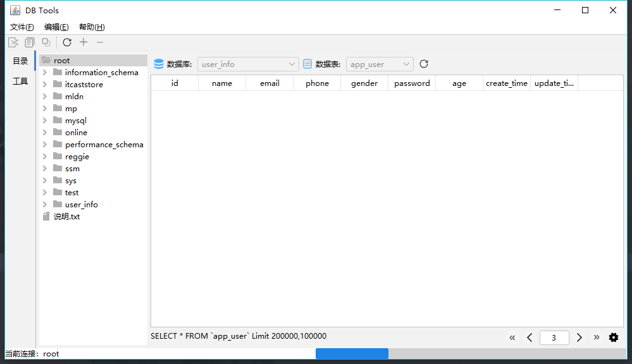632x364 pixels.
Task: Click the cut icon in toolbar
Action: click(x=13, y=42)
